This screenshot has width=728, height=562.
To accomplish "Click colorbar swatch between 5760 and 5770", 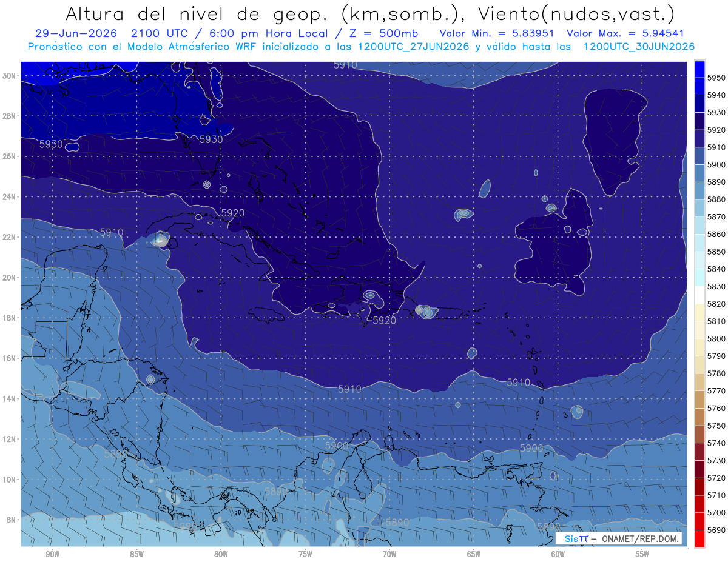I will coord(699,400).
